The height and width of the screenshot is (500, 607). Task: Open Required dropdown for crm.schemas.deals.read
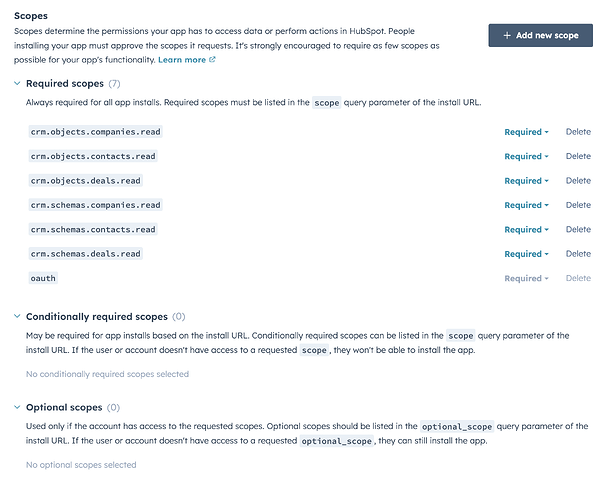[526, 254]
